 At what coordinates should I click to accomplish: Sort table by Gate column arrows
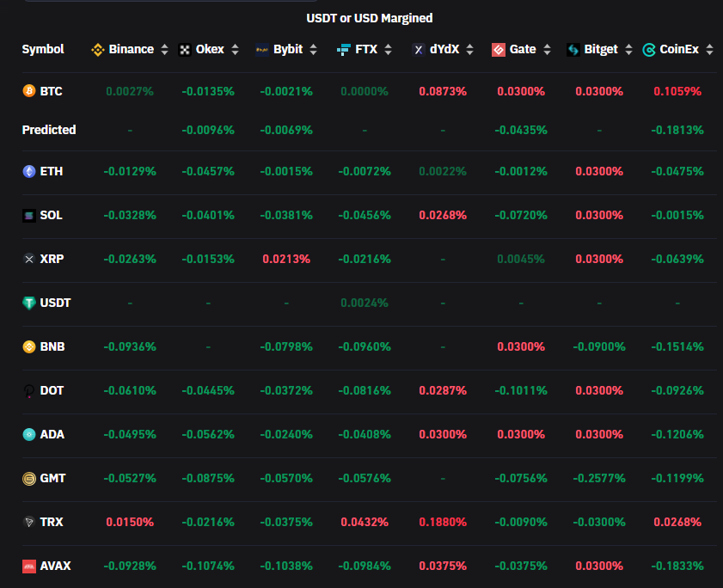[x=548, y=50]
